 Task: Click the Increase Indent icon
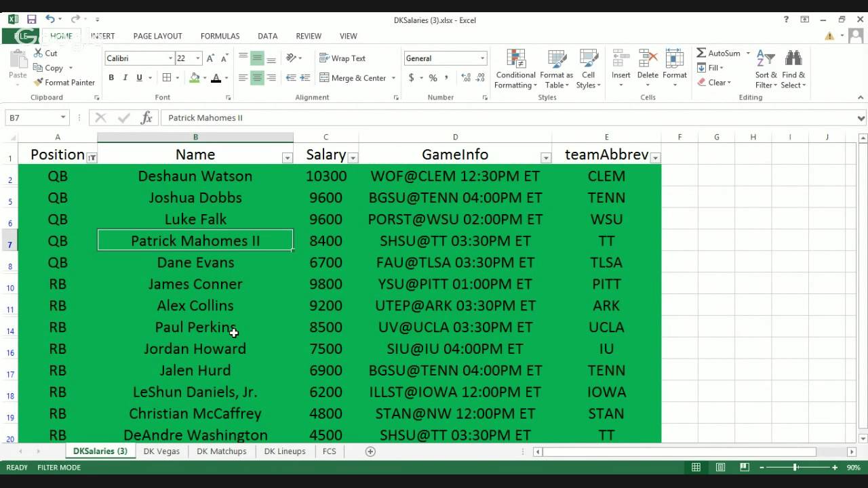coord(305,78)
